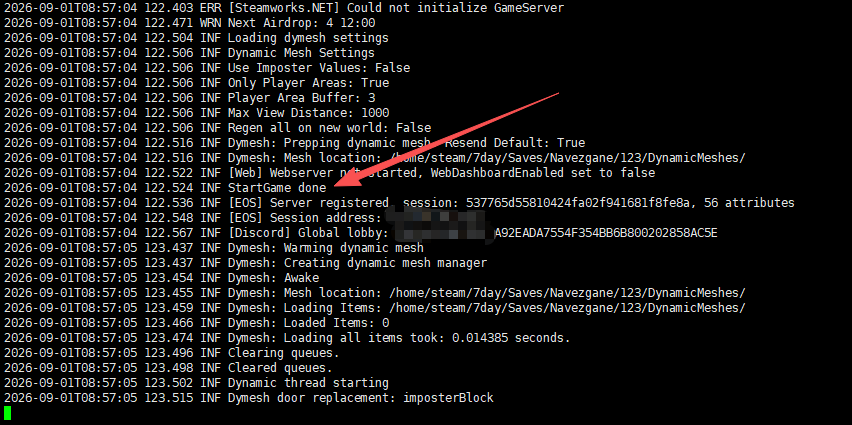Viewport: 852px width, 425px height.
Task: Click the 'Max View Distance: 1000' text
Action: [308, 113]
